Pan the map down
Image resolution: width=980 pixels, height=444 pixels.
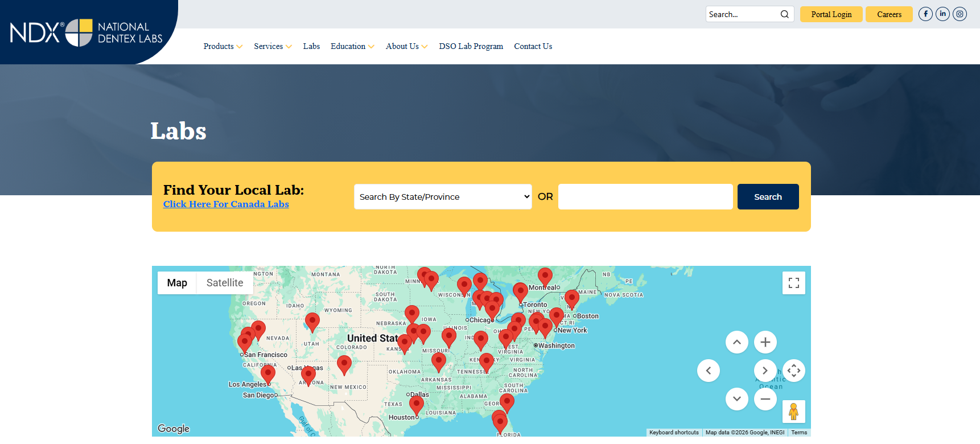[x=737, y=399]
